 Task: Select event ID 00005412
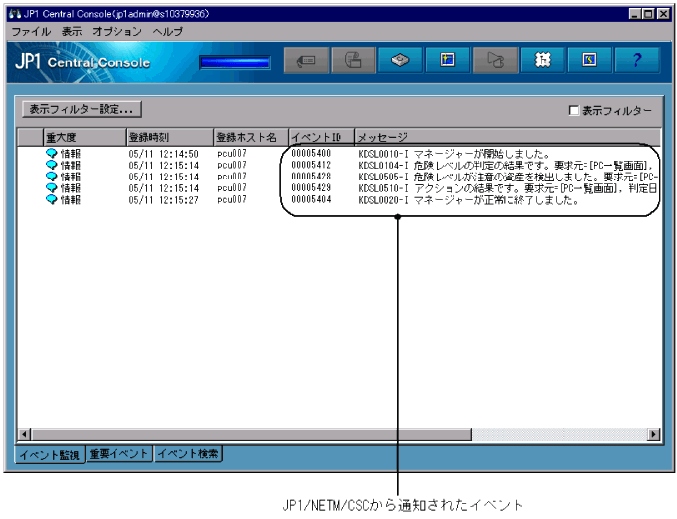point(311,165)
